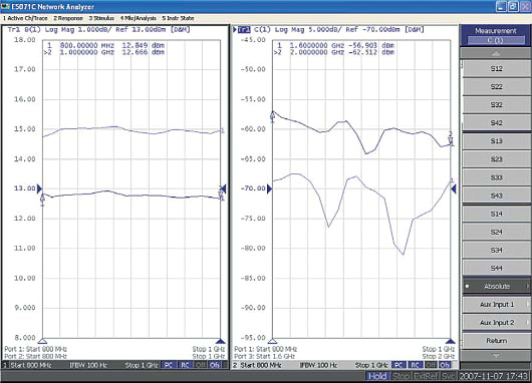532x383 pixels.
Task: Click the softkey menu scroll-up arrow
Action: click(496, 54)
